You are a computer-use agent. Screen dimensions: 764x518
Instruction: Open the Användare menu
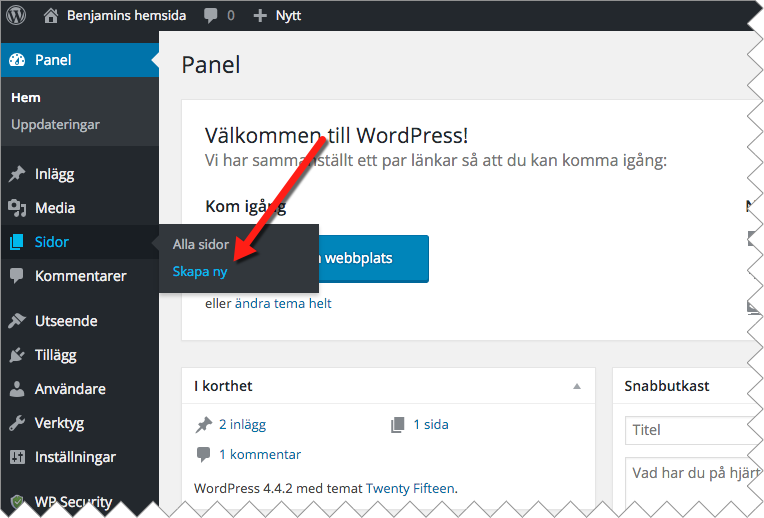(x=80, y=389)
